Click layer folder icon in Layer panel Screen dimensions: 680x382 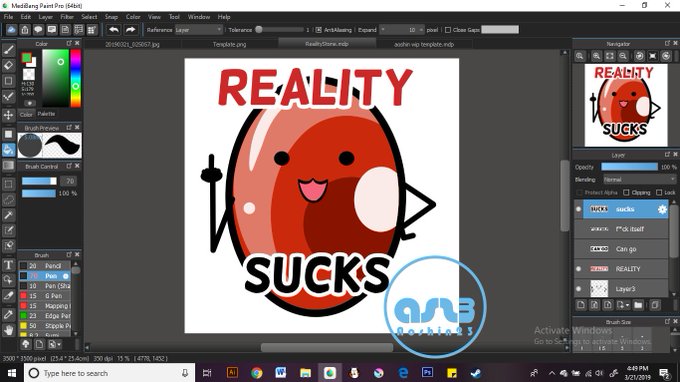point(638,305)
